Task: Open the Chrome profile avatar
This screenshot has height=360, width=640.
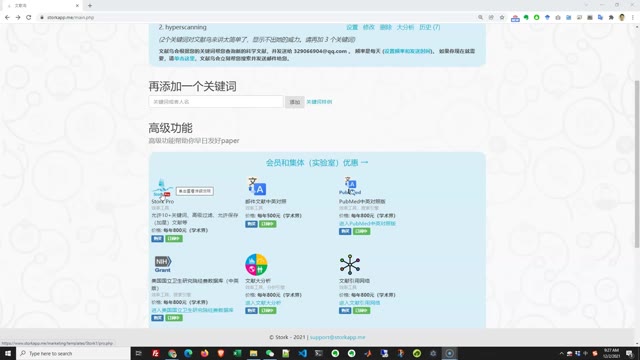Action: coord(622,18)
